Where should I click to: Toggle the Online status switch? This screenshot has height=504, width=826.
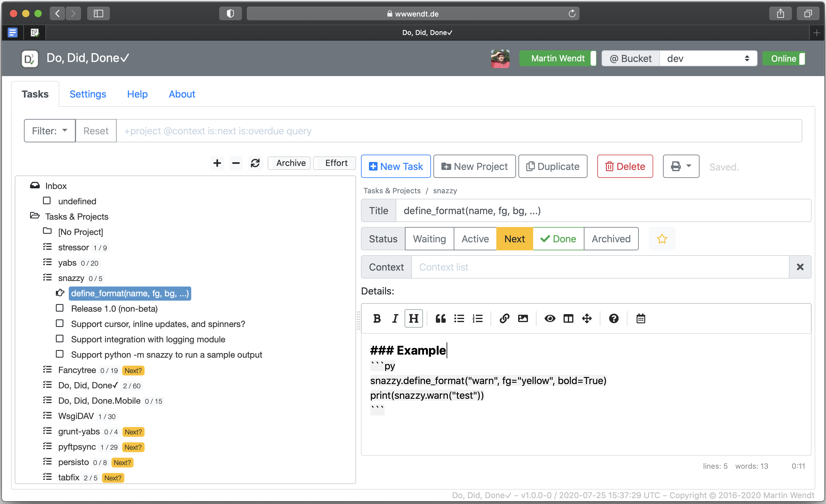click(783, 59)
